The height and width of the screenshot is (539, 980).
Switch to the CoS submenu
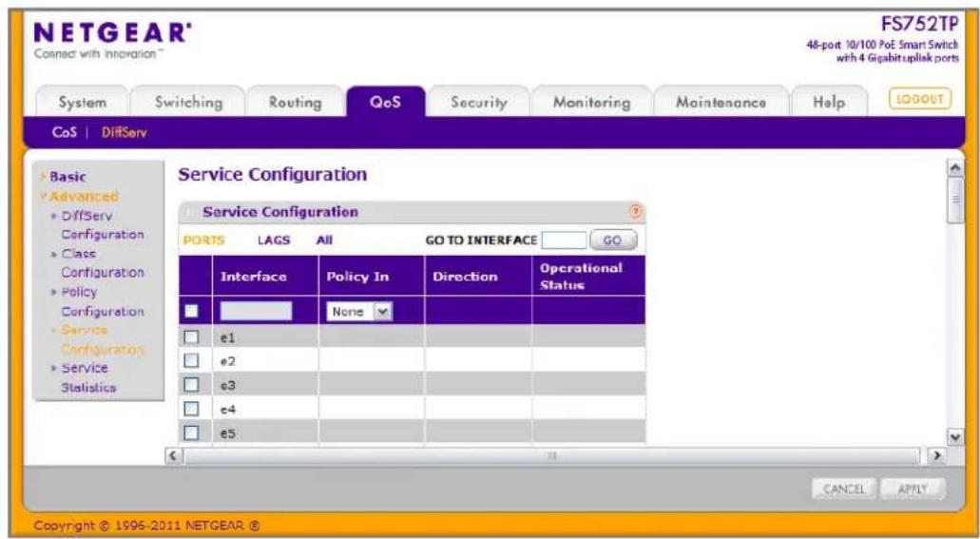(65, 132)
